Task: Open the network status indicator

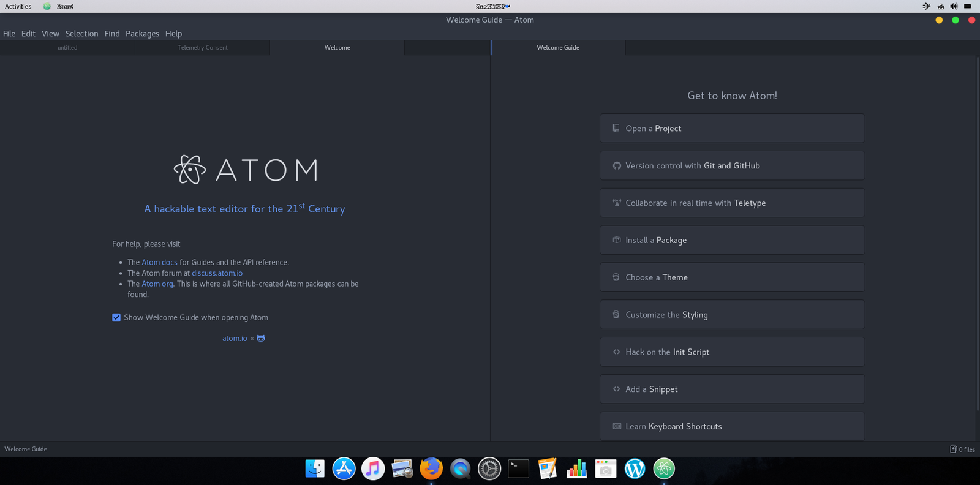Action: tap(941, 6)
